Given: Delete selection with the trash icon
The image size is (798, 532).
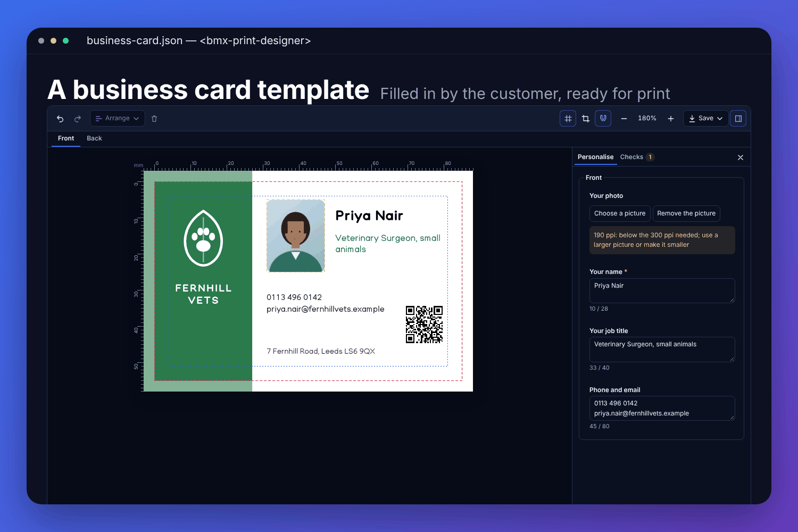Looking at the screenshot, I should pos(154,119).
